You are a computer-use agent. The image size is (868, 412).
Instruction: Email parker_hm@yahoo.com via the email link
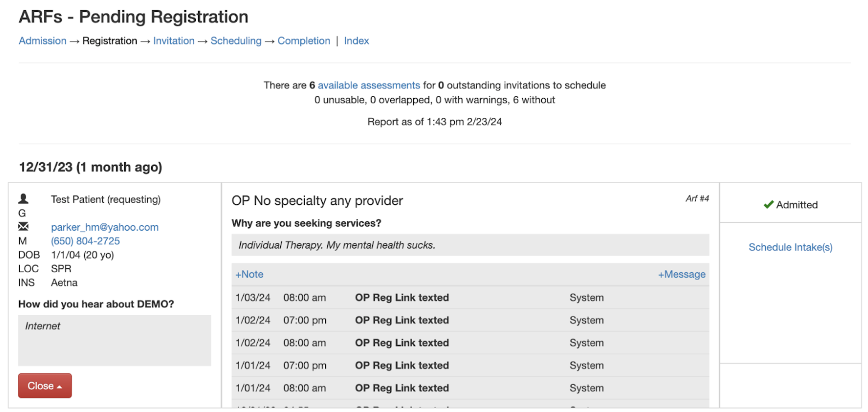point(104,227)
